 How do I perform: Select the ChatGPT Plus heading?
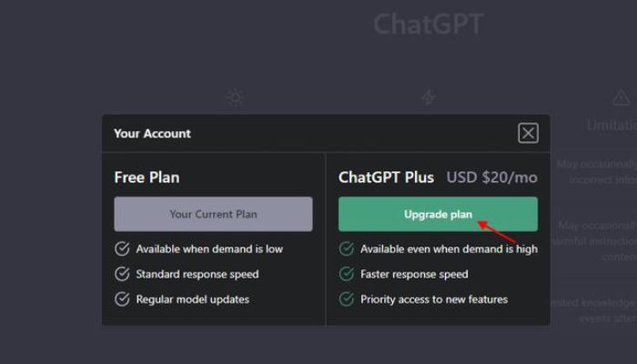point(386,177)
